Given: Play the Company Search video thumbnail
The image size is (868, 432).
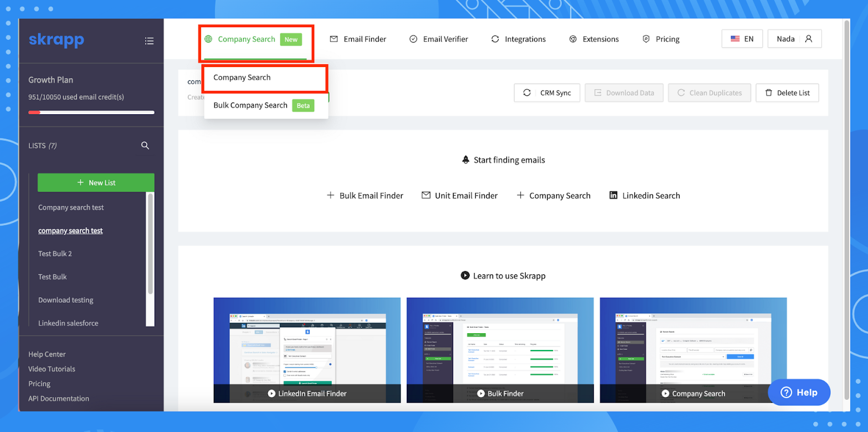Looking at the screenshot, I should point(693,350).
